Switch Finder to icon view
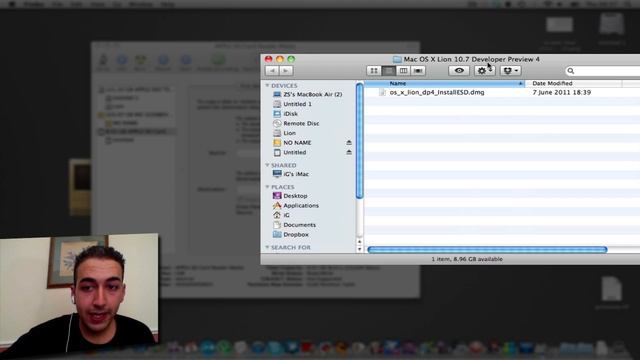This screenshot has height=360, width=640. (374, 71)
